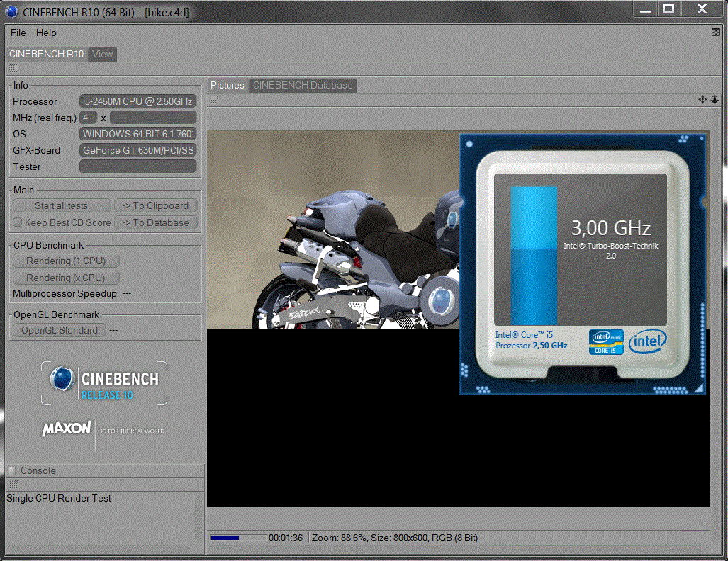
Task: Click the elapsed time 00:01:36
Action: click(286, 538)
